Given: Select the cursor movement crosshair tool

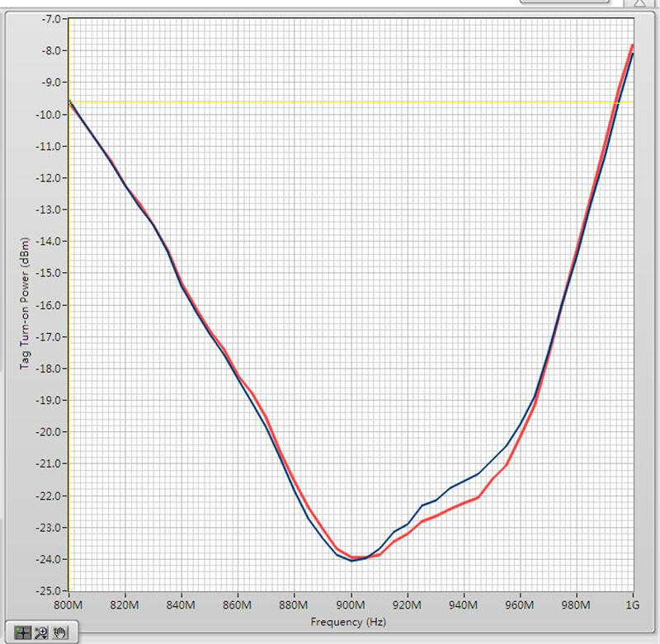Looking at the screenshot, I should coord(23,632).
